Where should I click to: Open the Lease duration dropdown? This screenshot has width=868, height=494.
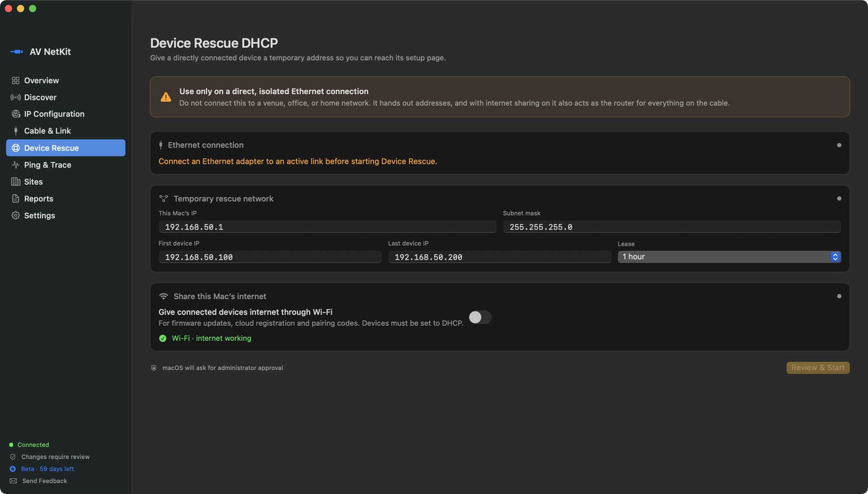point(729,257)
